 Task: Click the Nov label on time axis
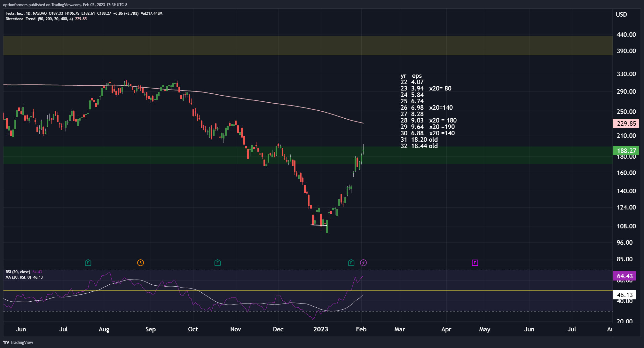tap(236, 329)
